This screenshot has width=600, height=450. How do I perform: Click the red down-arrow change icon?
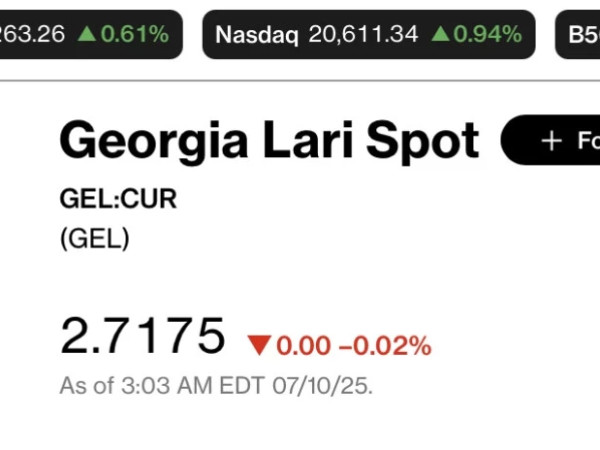coord(259,345)
